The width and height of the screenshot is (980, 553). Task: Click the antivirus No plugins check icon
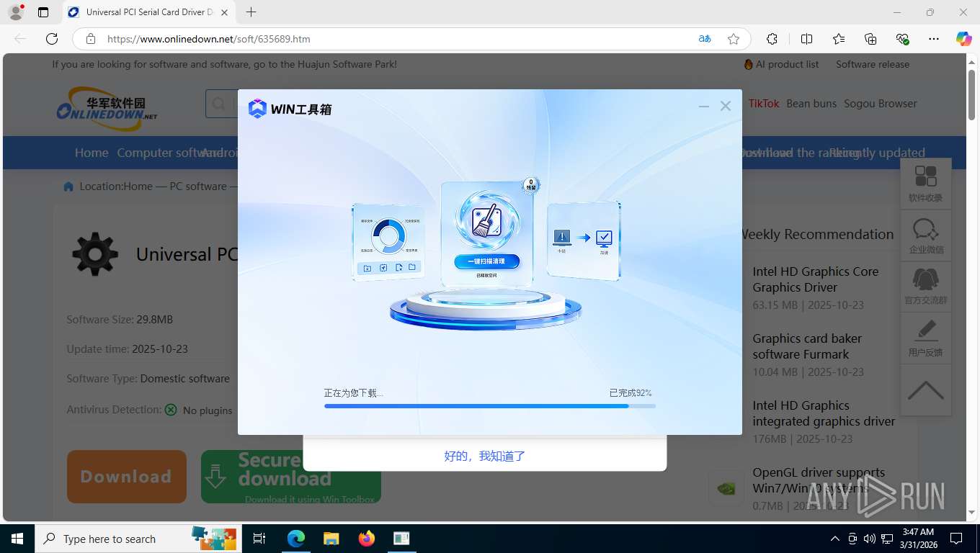pyautogui.click(x=171, y=410)
